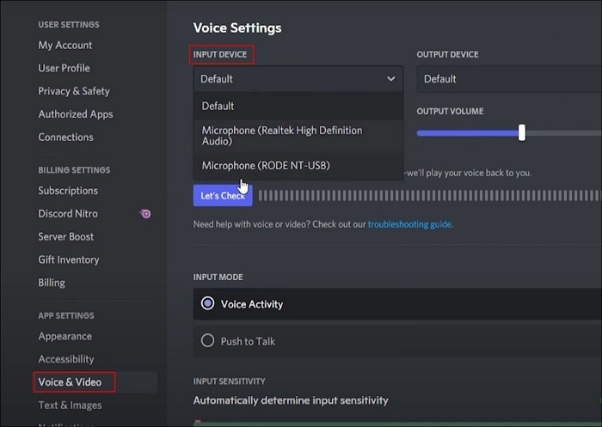
Task: Collapse the Input Device dropdown chevron
Action: [391, 79]
